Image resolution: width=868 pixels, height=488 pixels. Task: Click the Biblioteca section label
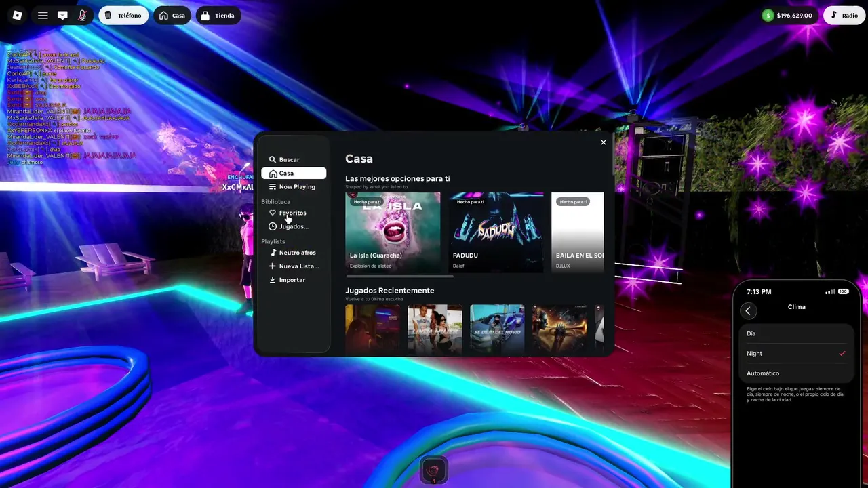pyautogui.click(x=276, y=202)
